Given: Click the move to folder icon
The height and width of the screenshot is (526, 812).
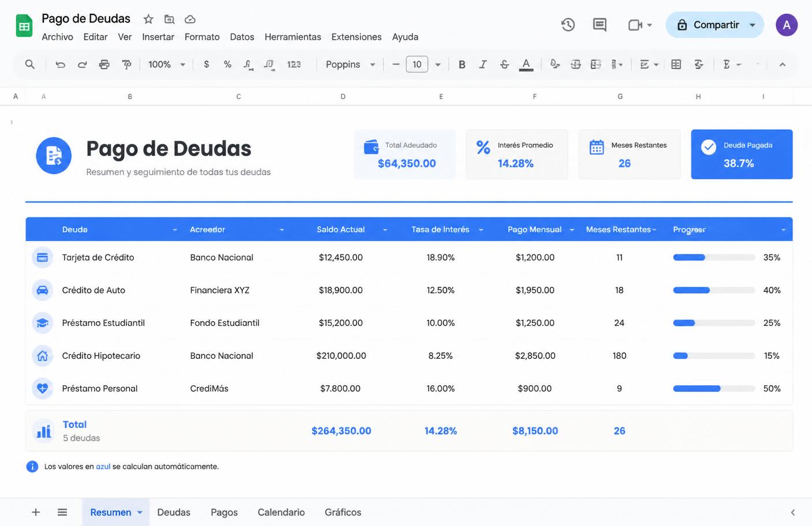Looking at the screenshot, I should [x=169, y=19].
